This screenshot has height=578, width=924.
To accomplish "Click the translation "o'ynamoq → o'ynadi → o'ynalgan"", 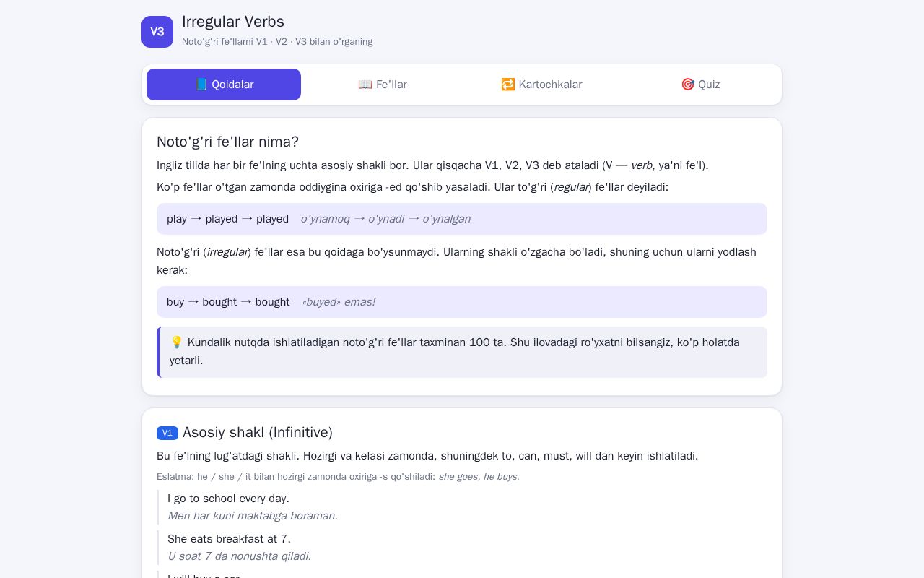I will pyautogui.click(x=385, y=219).
